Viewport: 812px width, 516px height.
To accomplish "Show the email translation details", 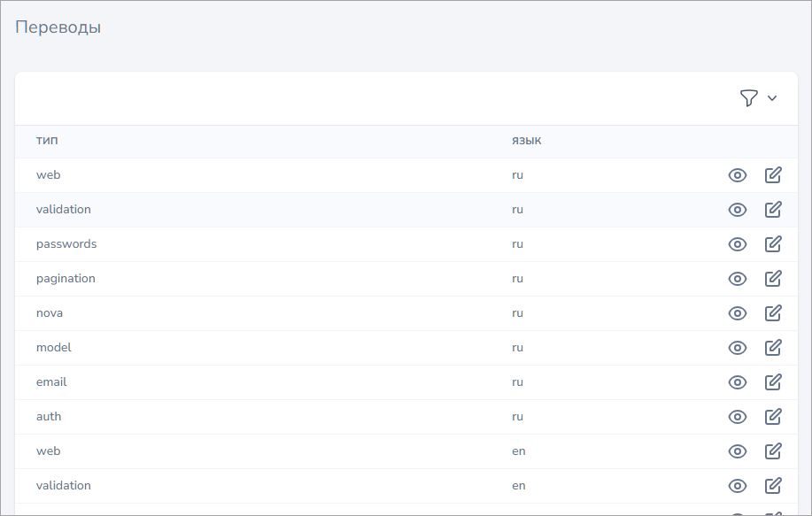I will (737, 382).
